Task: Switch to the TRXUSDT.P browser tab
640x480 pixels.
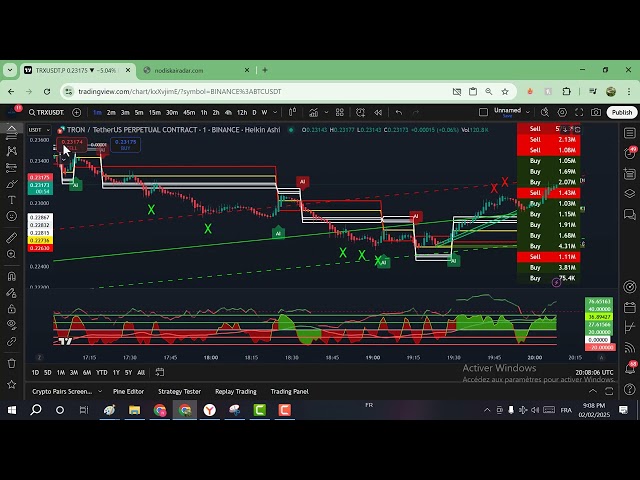Action: tap(76, 70)
